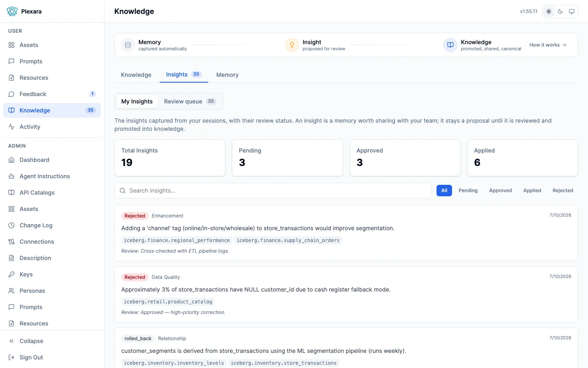The height and width of the screenshot is (368, 588).
Task: Click the Knowledge book icon in the flow banner
Action: tap(450, 45)
